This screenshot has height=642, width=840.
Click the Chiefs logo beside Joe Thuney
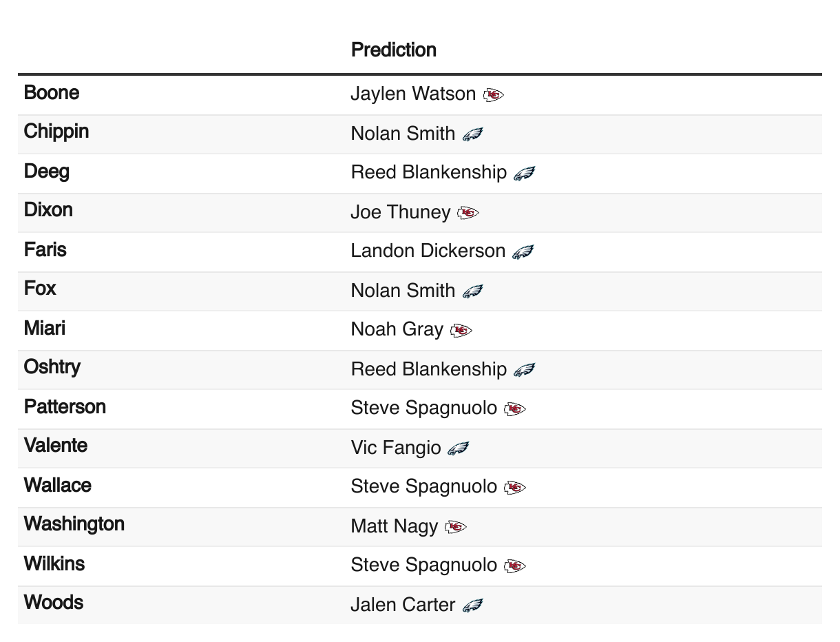click(x=468, y=213)
